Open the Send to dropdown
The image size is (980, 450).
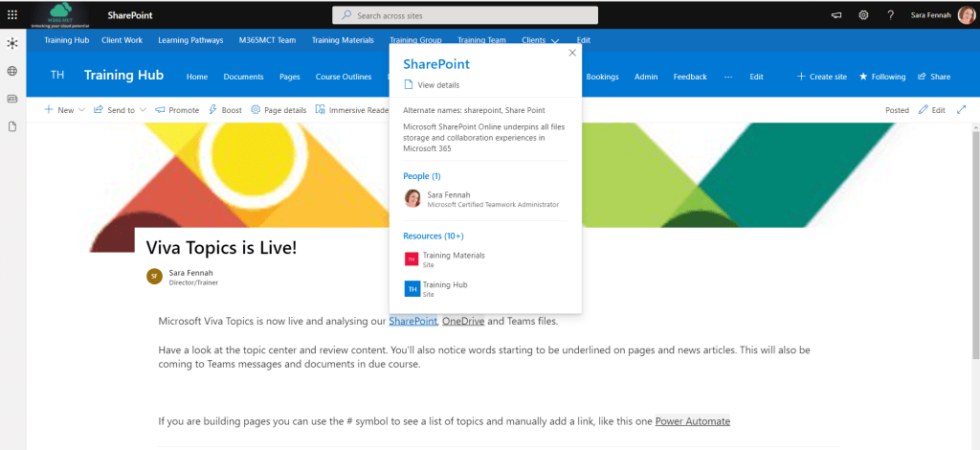(120, 110)
